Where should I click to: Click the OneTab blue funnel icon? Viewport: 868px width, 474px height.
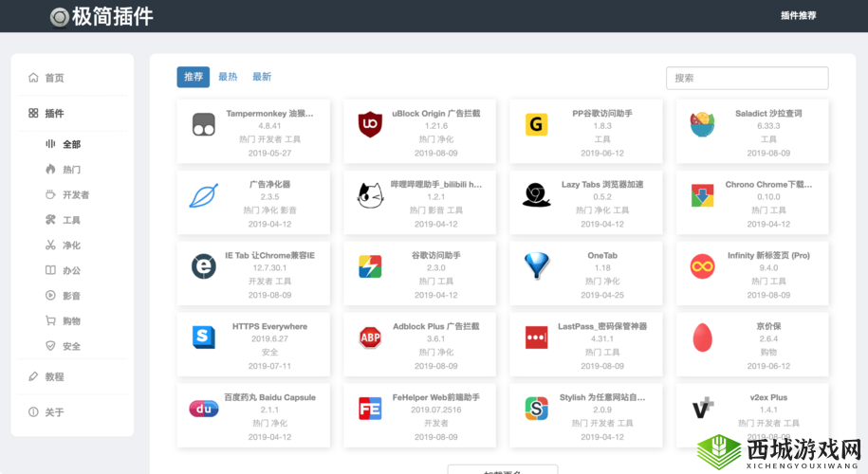[x=536, y=266]
